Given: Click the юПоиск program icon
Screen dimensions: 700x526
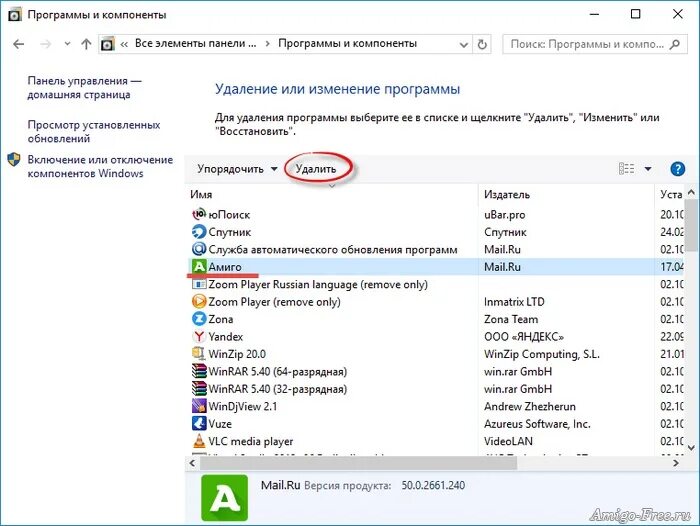Looking at the screenshot, I should [199, 214].
